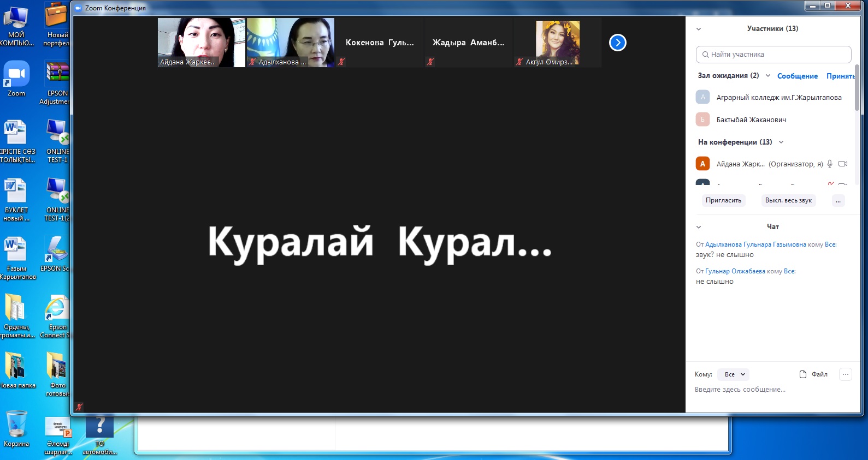Select Айдана Жаркее video thumbnail
Screen dimensions: 868x460
click(201, 43)
